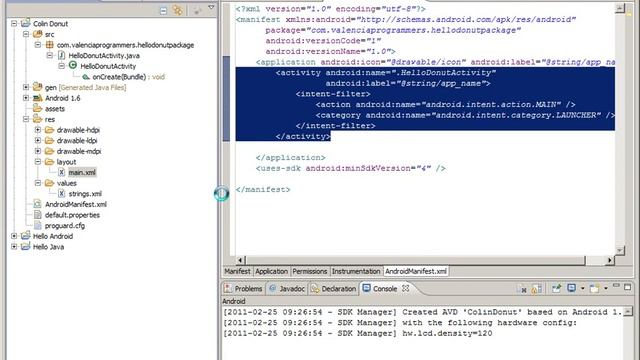
Task: Select drawable-mdpi folder label
Action: coord(79,151)
